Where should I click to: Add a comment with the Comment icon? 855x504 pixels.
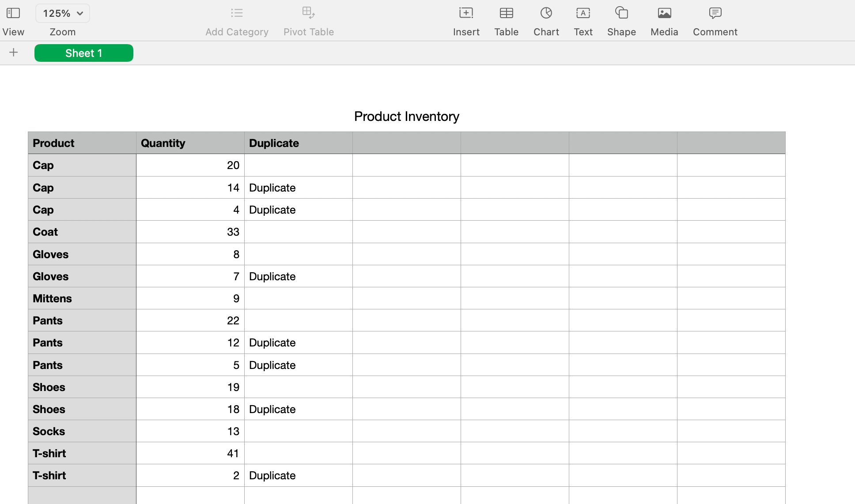coord(715,13)
